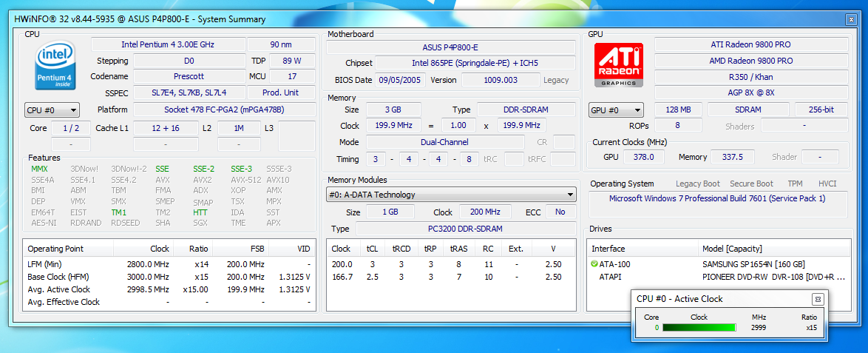Click the module size 1 GB field
Image resolution: width=868 pixels, height=353 pixels.
point(390,212)
